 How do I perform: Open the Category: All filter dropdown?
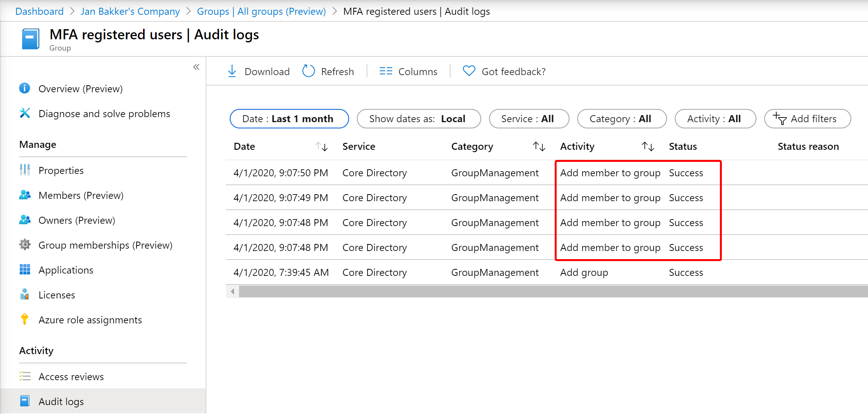coord(622,119)
